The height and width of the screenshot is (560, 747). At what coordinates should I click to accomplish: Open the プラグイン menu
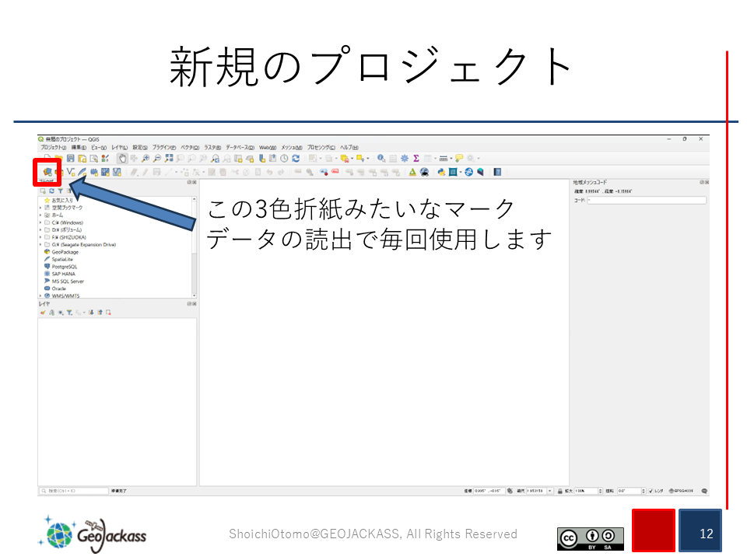click(x=164, y=147)
